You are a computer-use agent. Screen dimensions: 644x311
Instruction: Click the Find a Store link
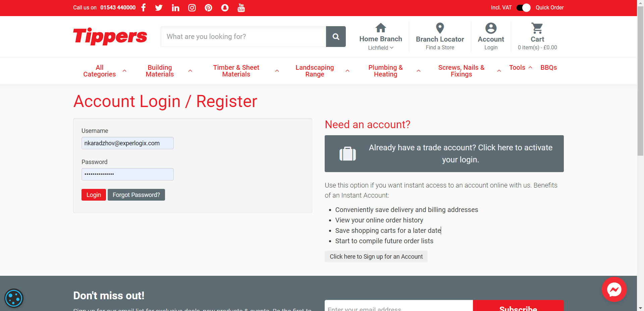pyautogui.click(x=440, y=48)
